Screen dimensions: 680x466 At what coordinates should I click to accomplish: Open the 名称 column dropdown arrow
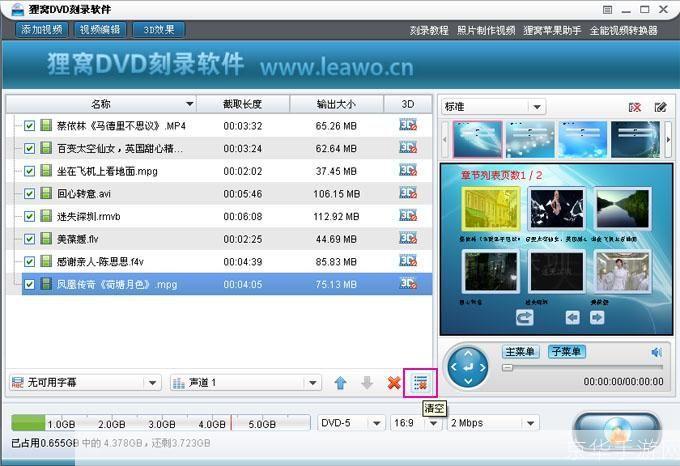click(x=190, y=104)
